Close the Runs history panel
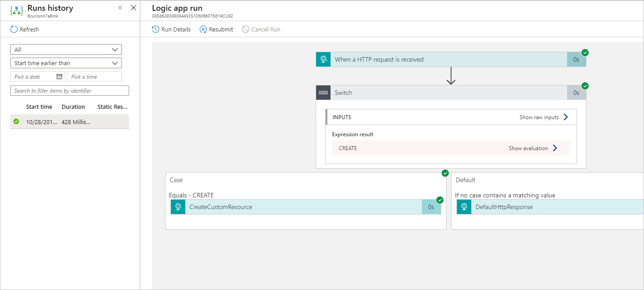 (x=134, y=8)
